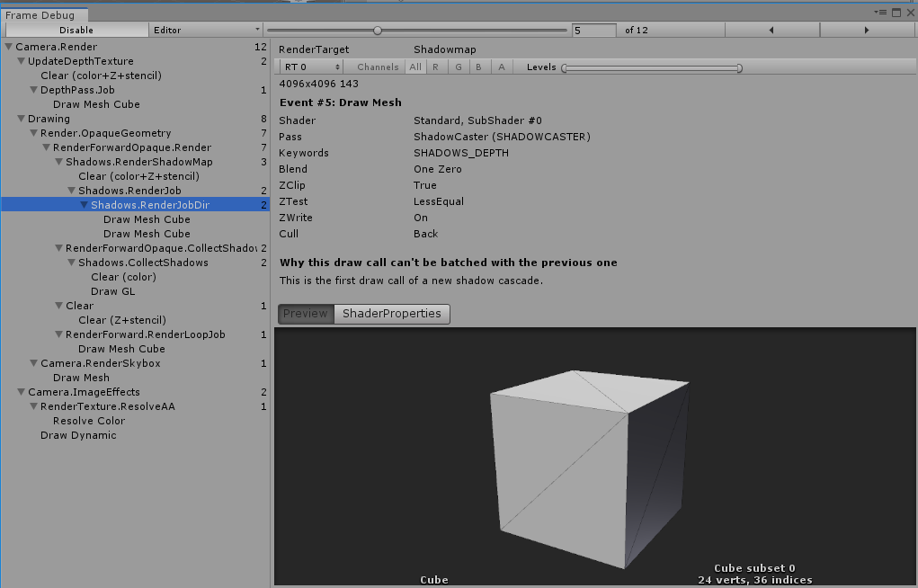
Task: Click the Disable frame debugger button
Action: point(75,30)
